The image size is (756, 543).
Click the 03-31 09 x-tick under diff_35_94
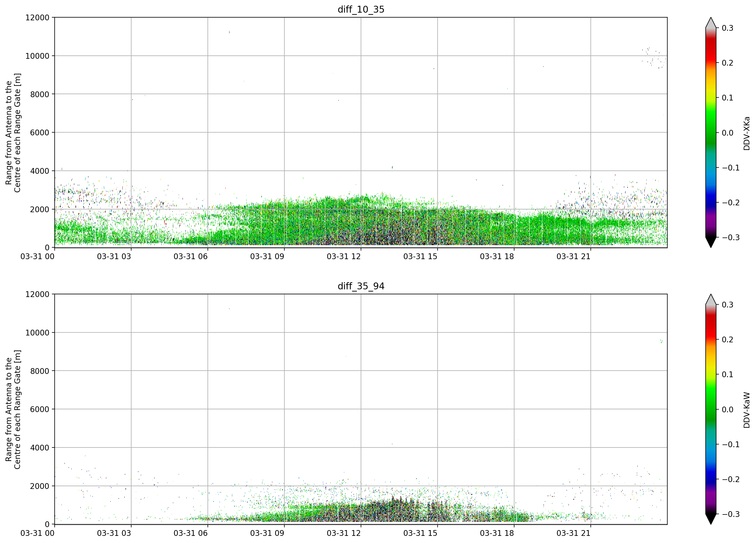pyautogui.click(x=267, y=533)
